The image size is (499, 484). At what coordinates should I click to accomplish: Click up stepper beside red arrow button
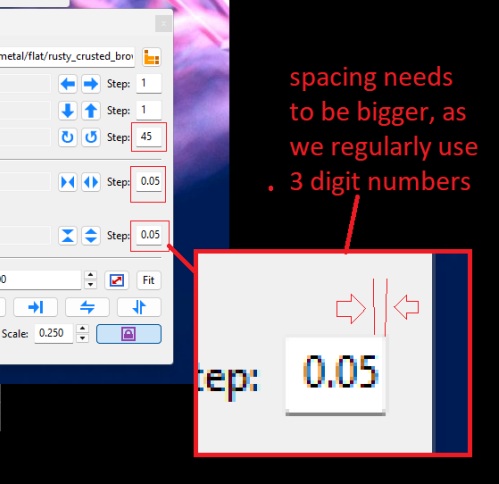click(90, 275)
